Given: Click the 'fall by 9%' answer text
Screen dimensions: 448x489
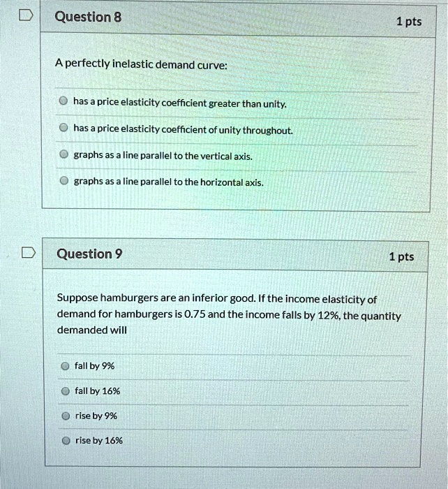Looking at the screenshot, I should 95,365.
